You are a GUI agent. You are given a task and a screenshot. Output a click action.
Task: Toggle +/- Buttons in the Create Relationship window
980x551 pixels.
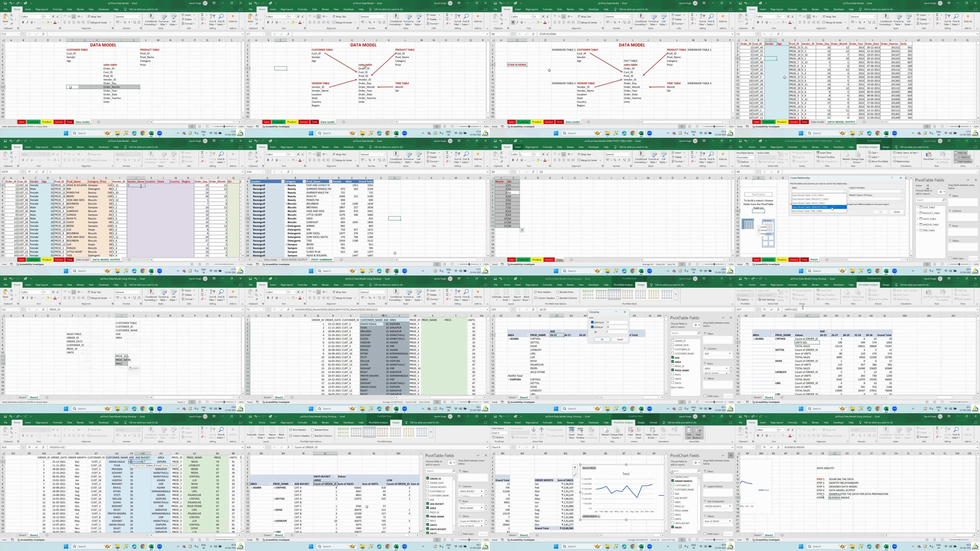963,157
